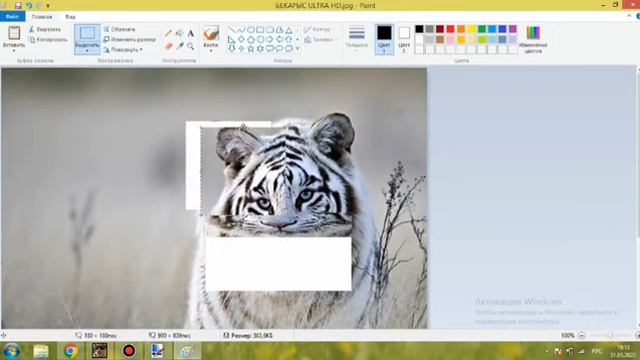Pick the purple palette swatch
Viewport: 640px width, 360px height.
[513, 29]
